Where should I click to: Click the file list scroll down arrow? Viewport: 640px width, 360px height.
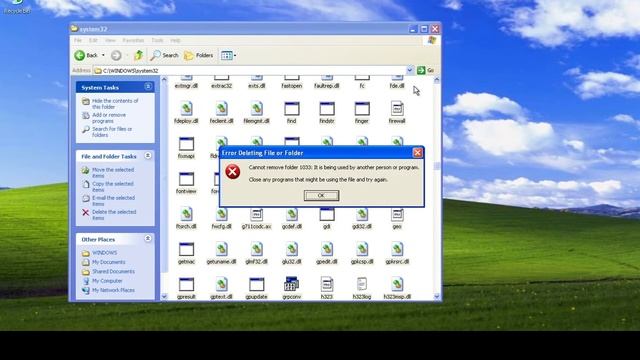(437, 297)
